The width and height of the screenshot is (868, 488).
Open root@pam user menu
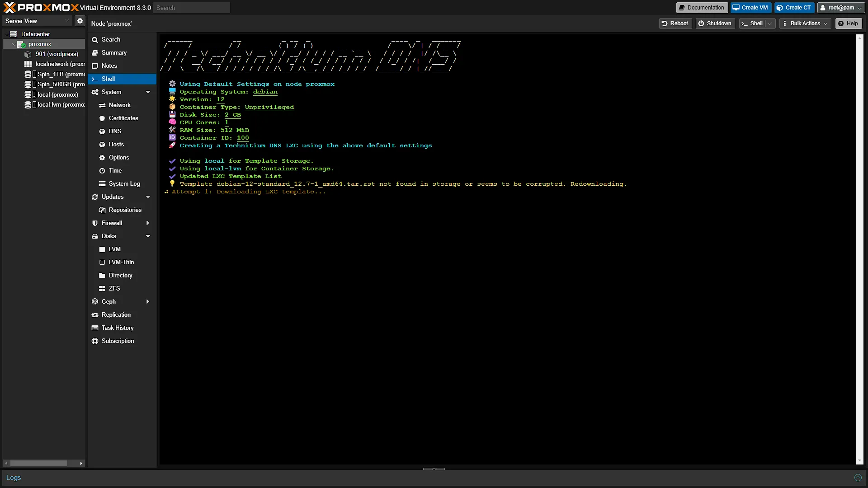pyautogui.click(x=841, y=8)
